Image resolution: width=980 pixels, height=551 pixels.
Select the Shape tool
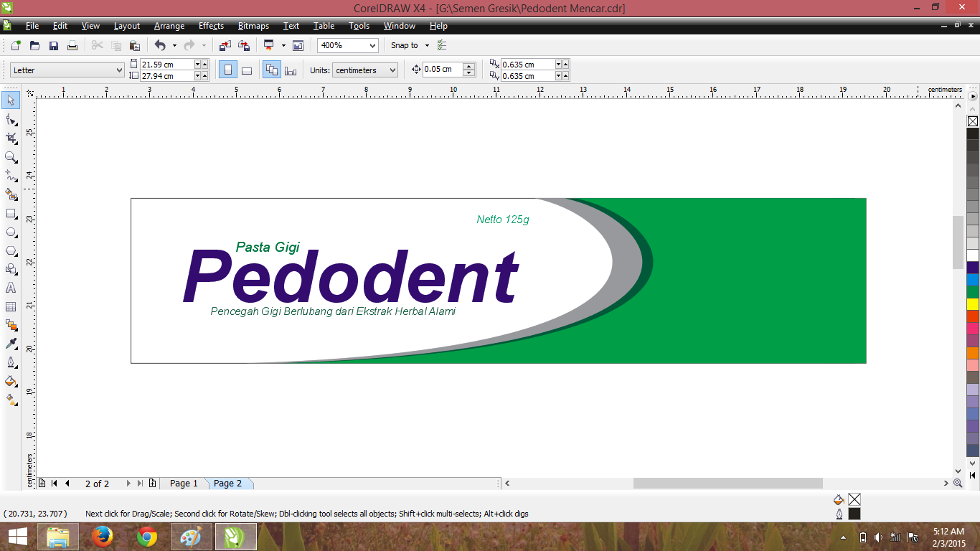[11, 120]
